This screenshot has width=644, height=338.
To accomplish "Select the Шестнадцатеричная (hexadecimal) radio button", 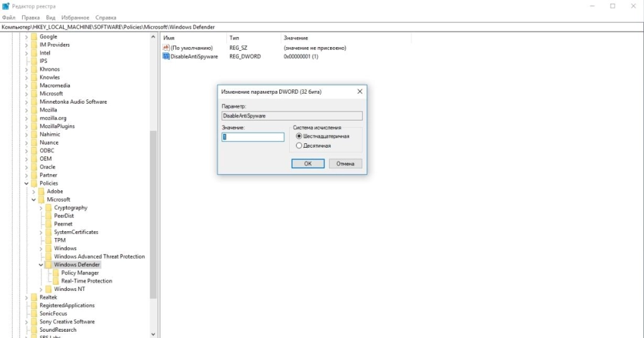I will (x=299, y=136).
